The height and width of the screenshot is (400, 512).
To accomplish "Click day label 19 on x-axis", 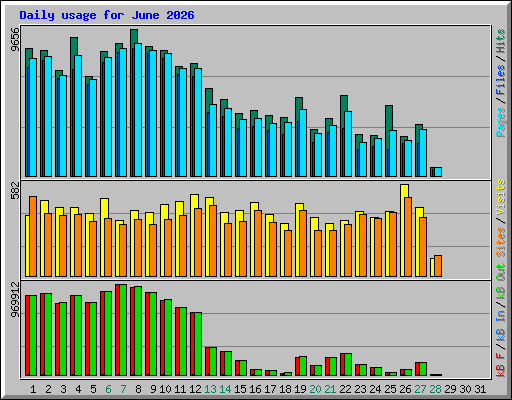I will click(x=300, y=389).
